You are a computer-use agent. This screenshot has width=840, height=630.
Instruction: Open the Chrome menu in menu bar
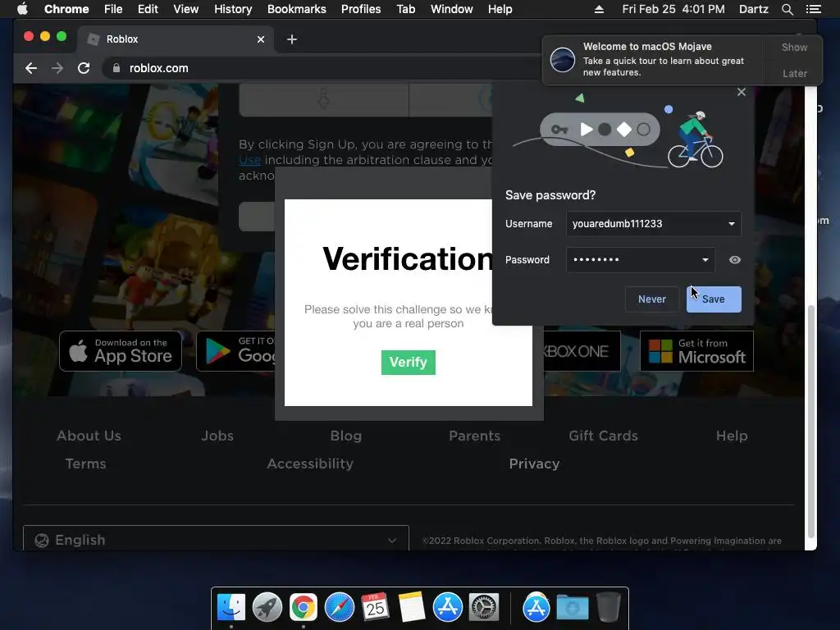[66, 9]
